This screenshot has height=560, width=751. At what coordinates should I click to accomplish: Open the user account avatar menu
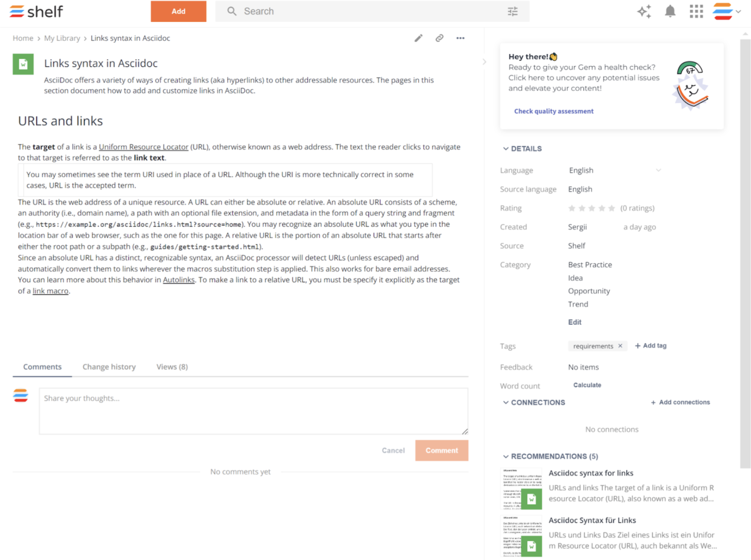tap(723, 11)
